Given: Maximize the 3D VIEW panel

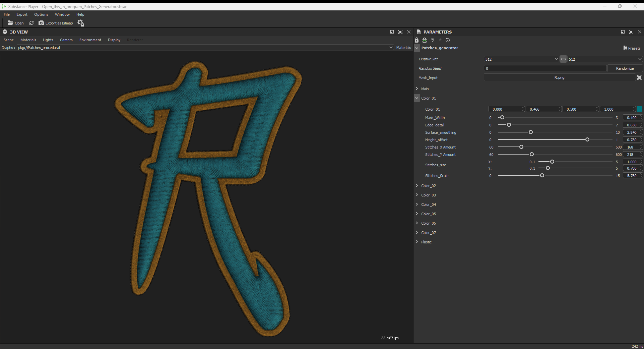Looking at the screenshot, I should 400,32.
